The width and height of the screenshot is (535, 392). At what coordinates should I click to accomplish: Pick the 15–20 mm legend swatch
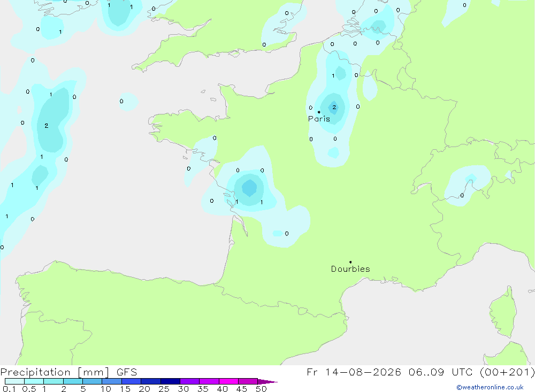132,381
